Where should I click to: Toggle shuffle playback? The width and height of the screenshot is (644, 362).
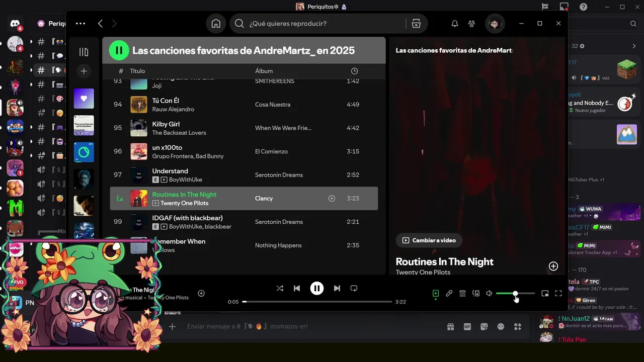point(280,288)
